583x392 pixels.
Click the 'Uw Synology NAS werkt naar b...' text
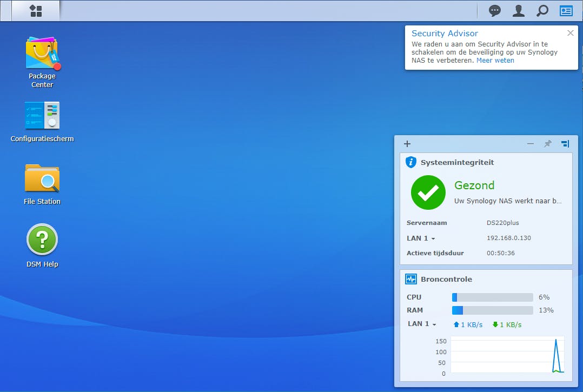tap(508, 201)
